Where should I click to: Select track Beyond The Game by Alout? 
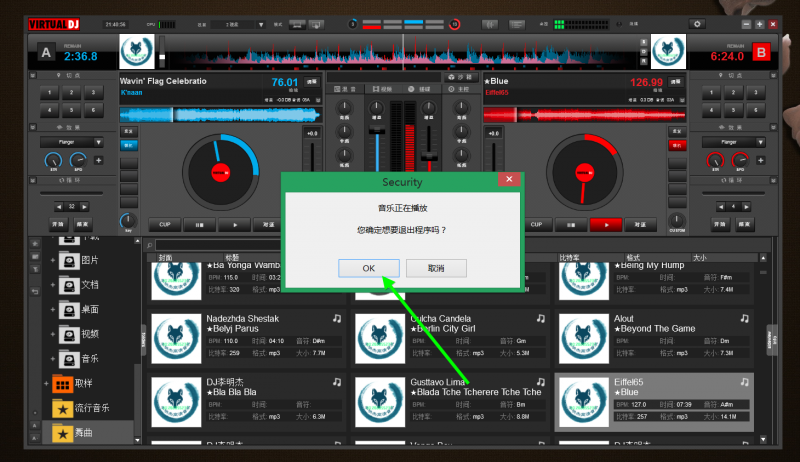(x=654, y=337)
